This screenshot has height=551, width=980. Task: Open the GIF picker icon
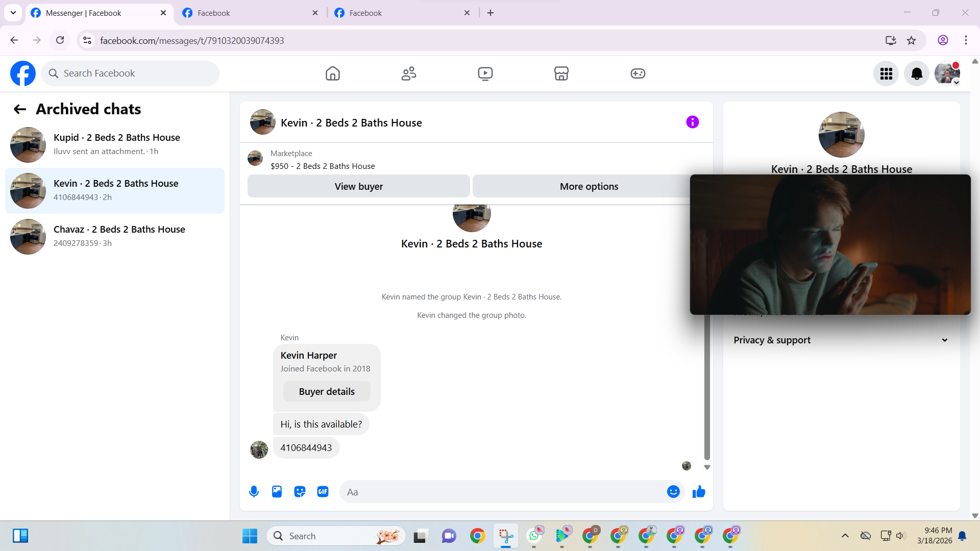(x=323, y=492)
